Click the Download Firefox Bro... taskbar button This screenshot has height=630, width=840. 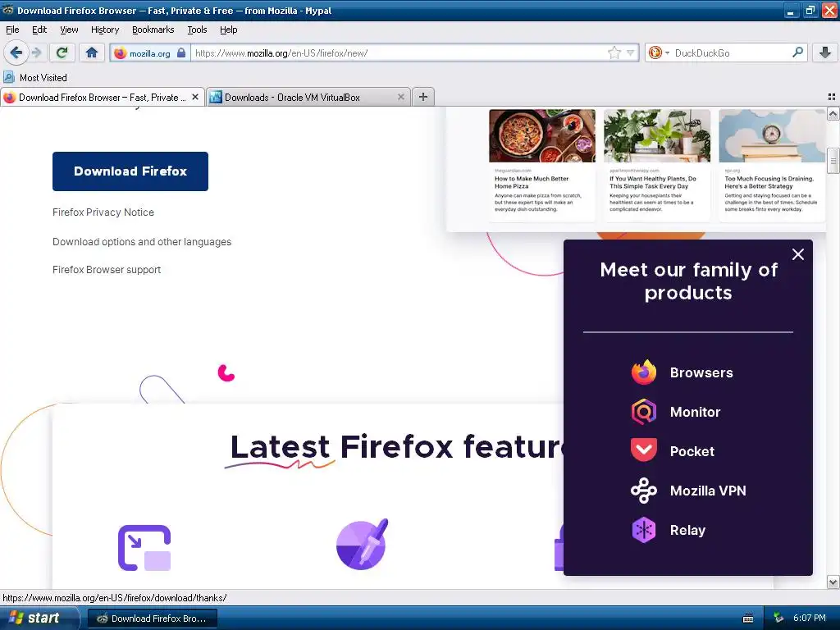(152, 619)
